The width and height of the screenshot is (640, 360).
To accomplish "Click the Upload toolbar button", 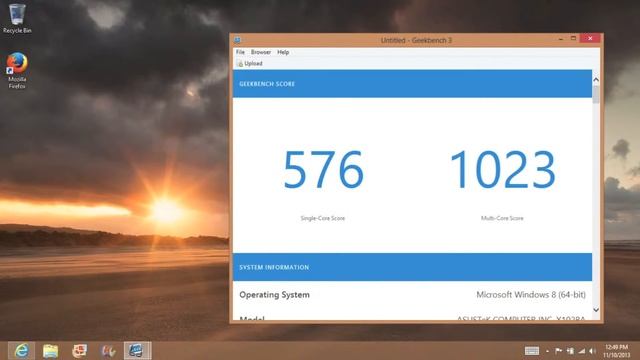I will 250,64.
